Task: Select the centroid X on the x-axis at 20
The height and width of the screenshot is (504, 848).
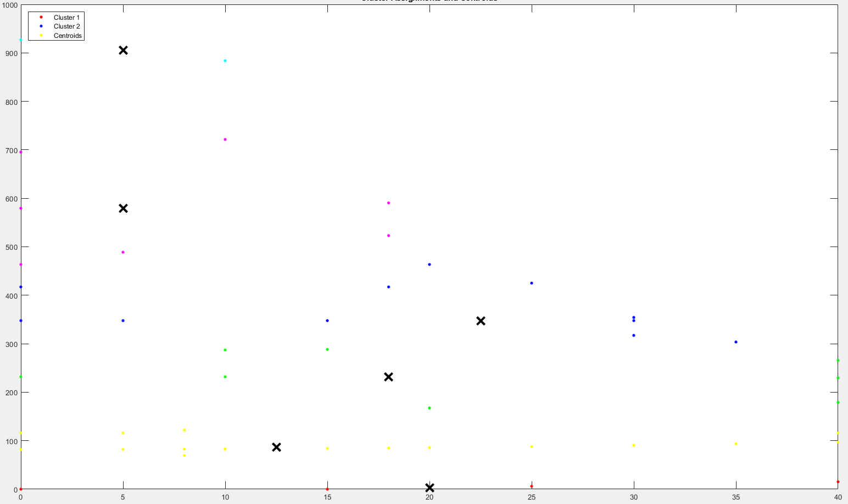Action: [x=429, y=488]
